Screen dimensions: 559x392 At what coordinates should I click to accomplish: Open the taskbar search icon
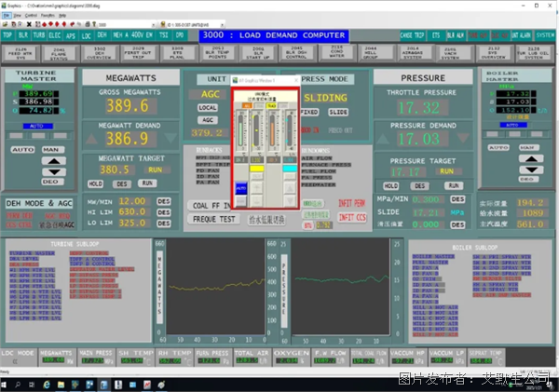coord(18,385)
